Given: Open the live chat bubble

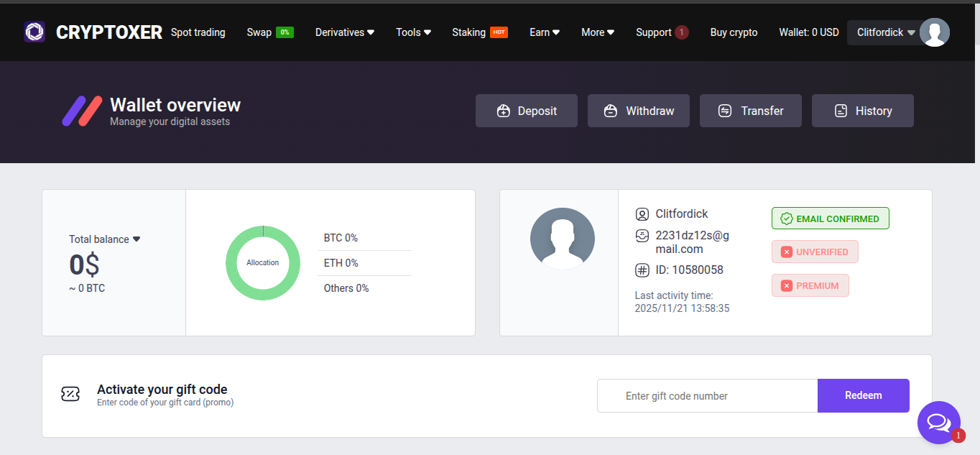Looking at the screenshot, I should [938, 422].
